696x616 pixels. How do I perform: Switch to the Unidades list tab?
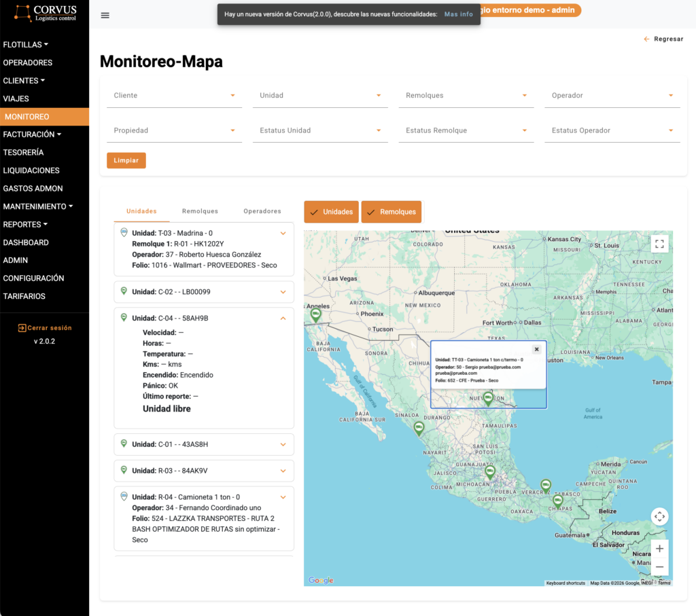(141, 211)
